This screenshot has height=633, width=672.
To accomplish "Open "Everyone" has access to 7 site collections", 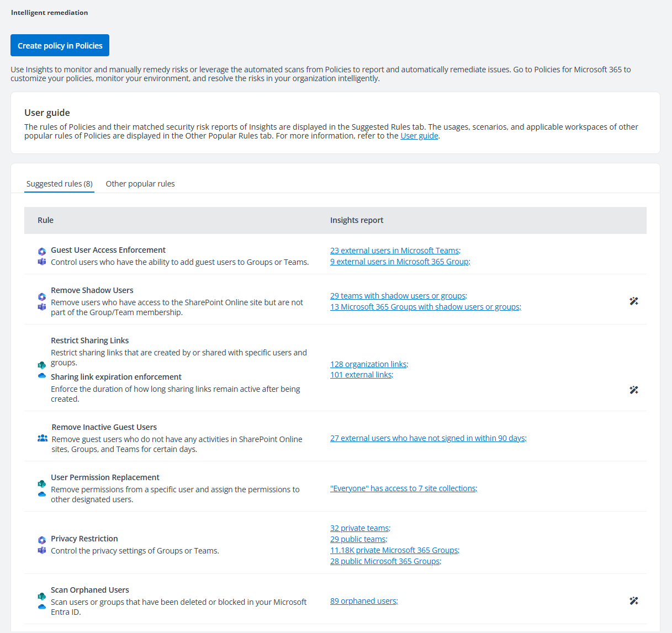I will coord(403,488).
